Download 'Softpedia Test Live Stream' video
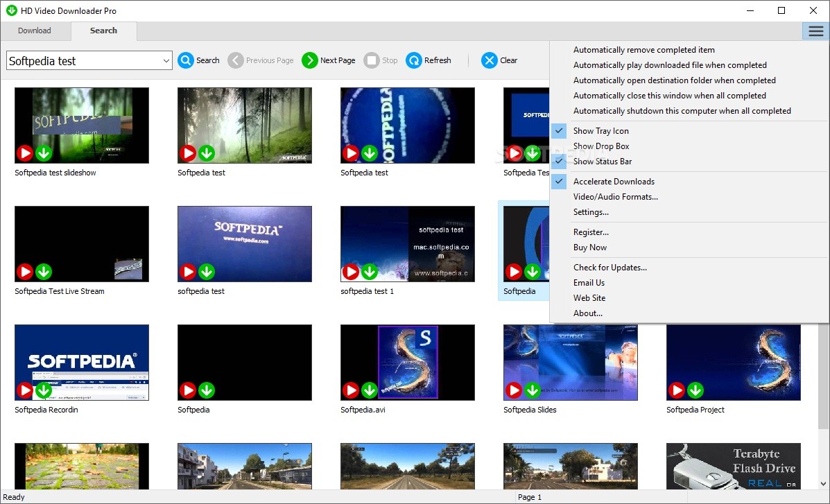Screen dimensions: 830x504 [44, 272]
